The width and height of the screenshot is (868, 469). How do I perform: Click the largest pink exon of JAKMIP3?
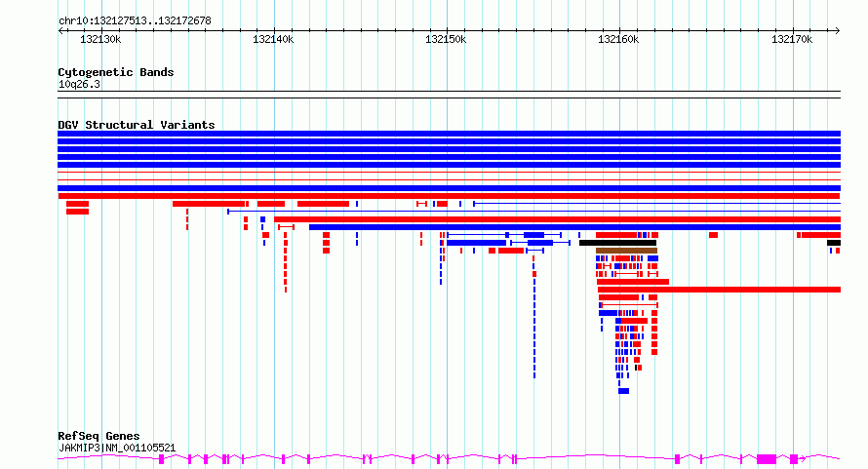[x=767, y=459]
